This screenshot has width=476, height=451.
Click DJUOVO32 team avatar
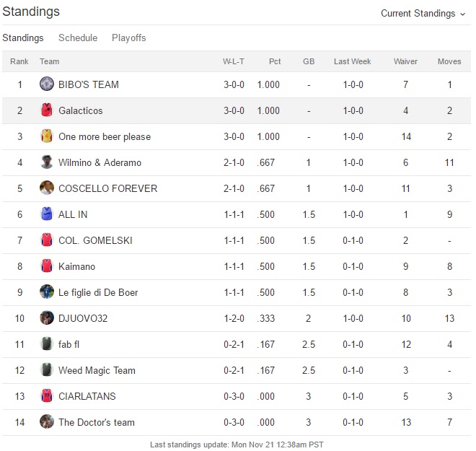tap(47, 318)
